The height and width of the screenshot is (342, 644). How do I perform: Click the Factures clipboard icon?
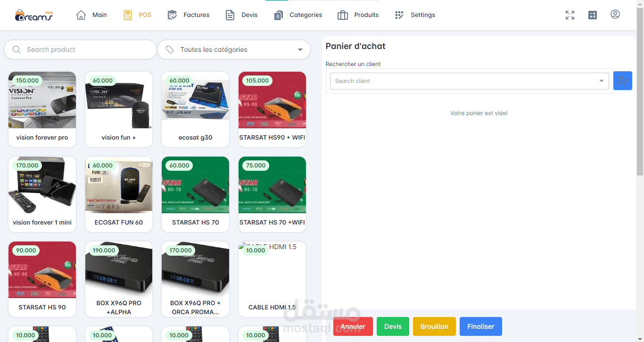coord(172,15)
